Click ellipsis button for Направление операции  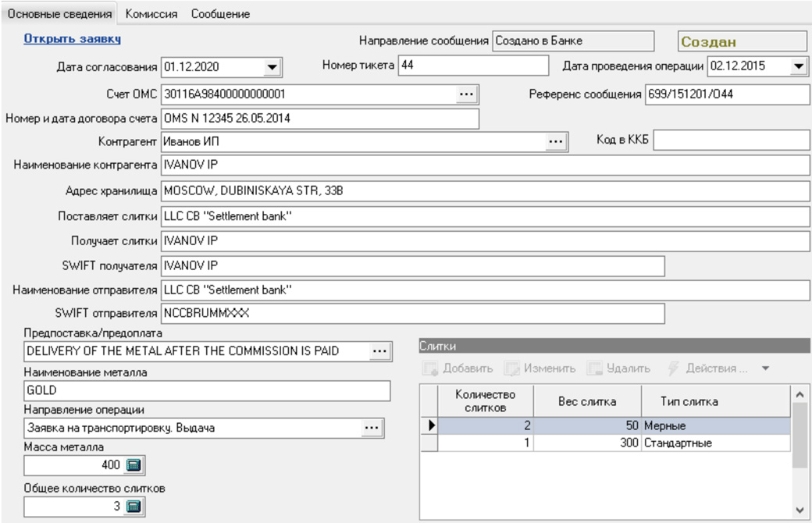point(371,427)
